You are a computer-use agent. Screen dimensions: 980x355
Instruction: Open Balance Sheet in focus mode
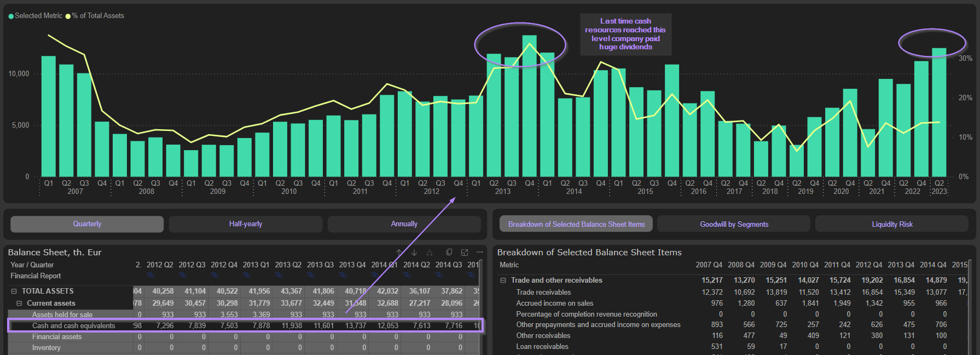(x=465, y=253)
